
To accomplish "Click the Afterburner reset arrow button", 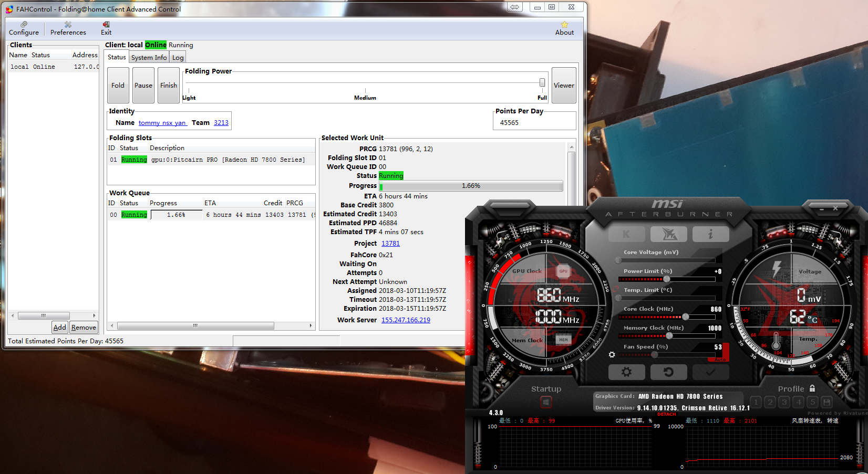I will (x=668, y=372).
